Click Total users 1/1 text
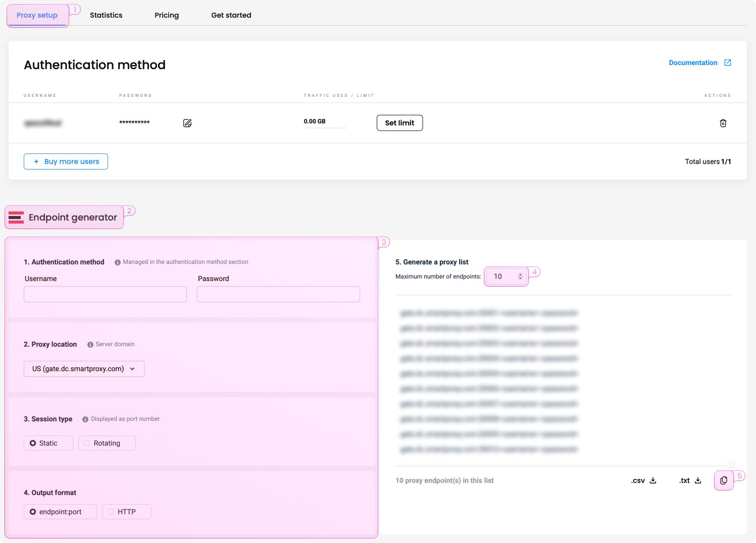 click(x=708, y=161)
